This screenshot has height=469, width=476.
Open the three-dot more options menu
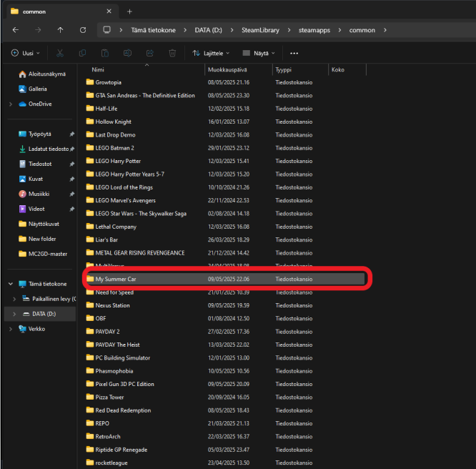[294, 53]
